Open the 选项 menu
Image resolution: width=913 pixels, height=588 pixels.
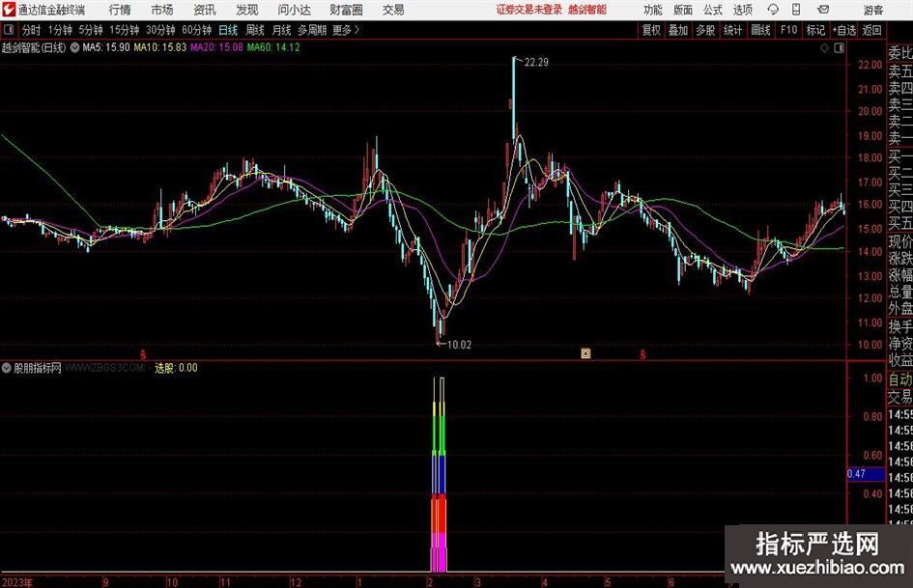(x=742, y=10)
